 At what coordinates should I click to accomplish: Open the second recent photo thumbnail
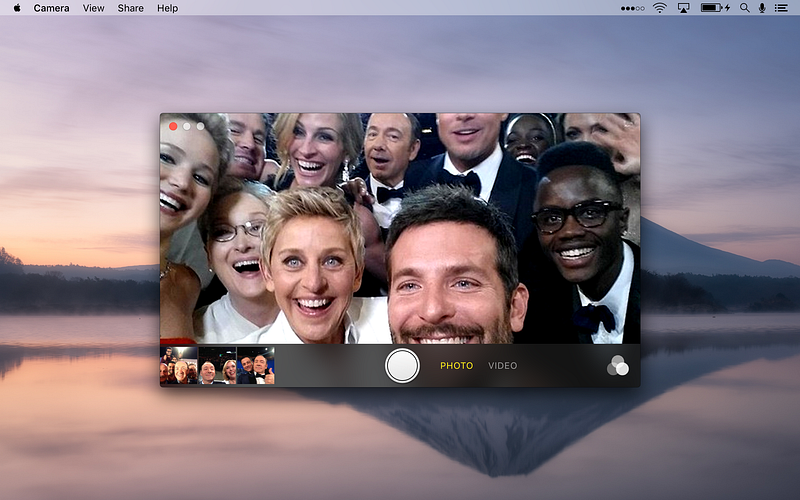[217, 365]
